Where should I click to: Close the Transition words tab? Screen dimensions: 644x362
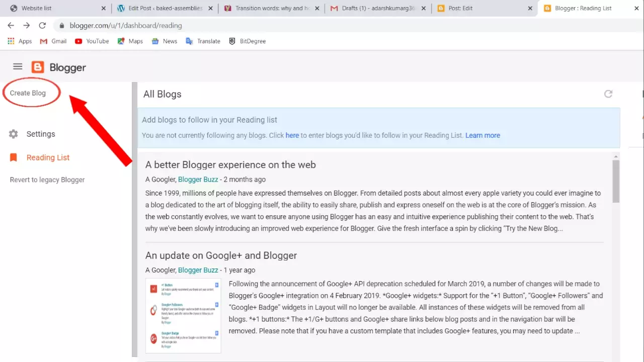pyautogui.click(x=316, y=9)
